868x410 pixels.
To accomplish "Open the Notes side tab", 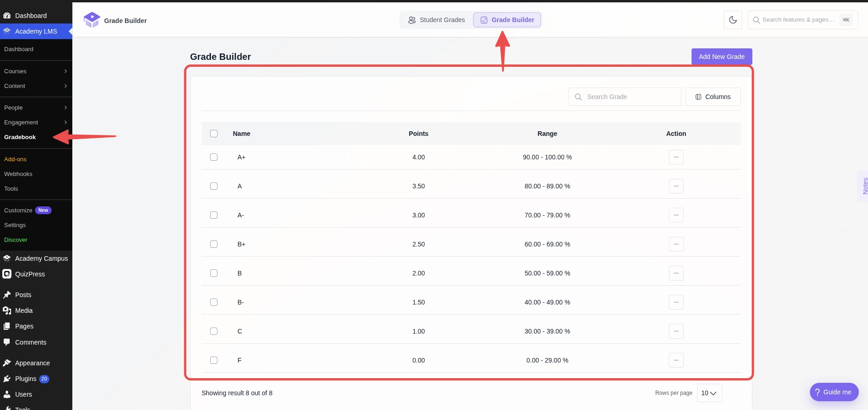I will [864, 186].
